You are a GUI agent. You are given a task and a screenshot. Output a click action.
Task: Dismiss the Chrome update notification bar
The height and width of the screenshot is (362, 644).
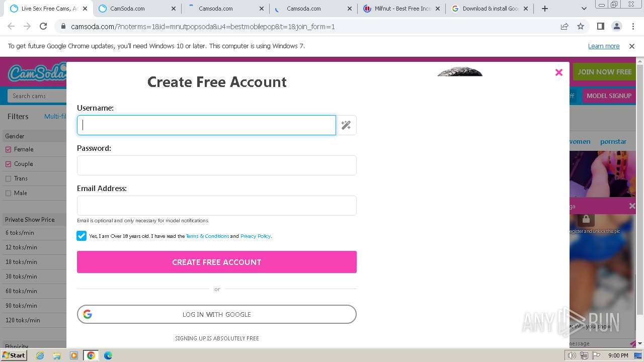coord(632,46)
